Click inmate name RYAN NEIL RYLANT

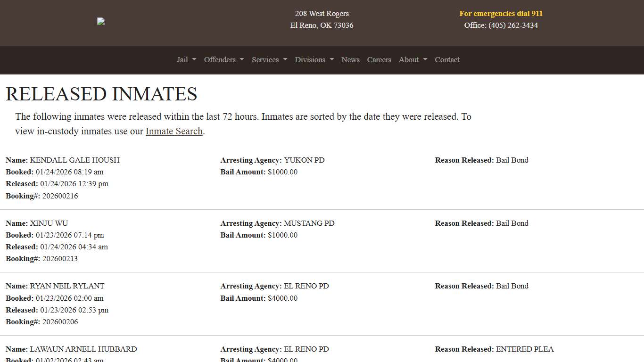tap(67, 286)
